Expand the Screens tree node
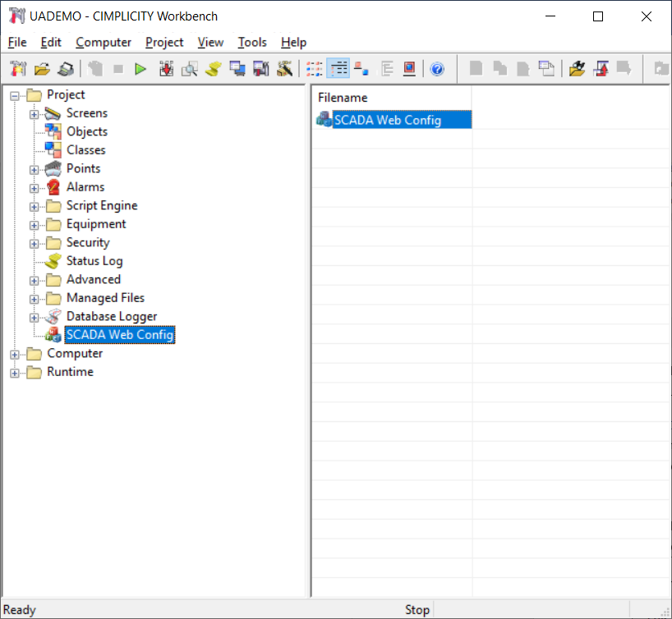The image size is (672, 619). click(x=34, y=114)
